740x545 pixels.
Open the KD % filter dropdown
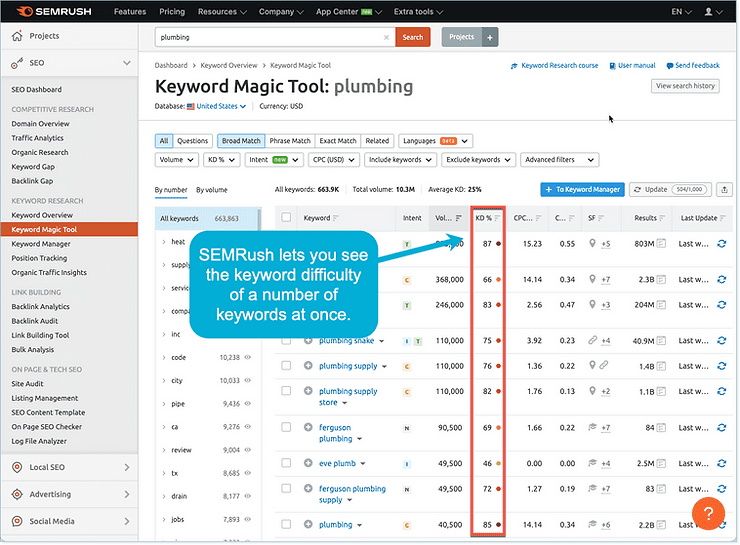coord(221,160)
